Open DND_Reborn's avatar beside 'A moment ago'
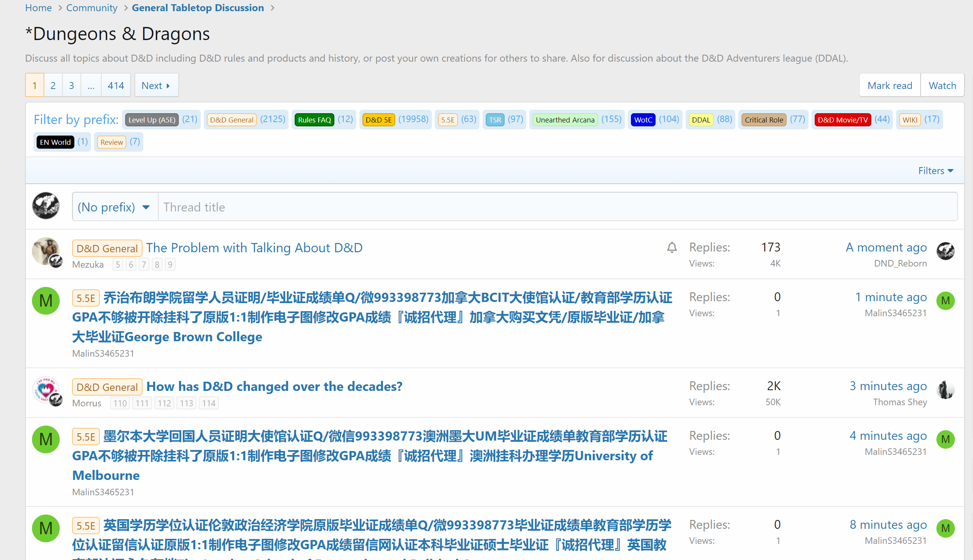The height and width of the screenshot is (560, 973). [946, 251]
